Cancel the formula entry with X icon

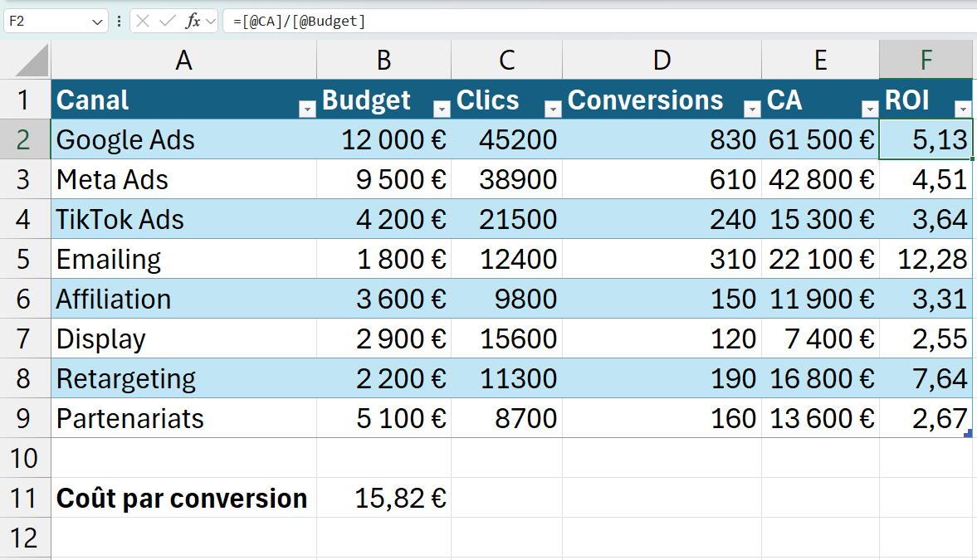click(x=143, y=22)
